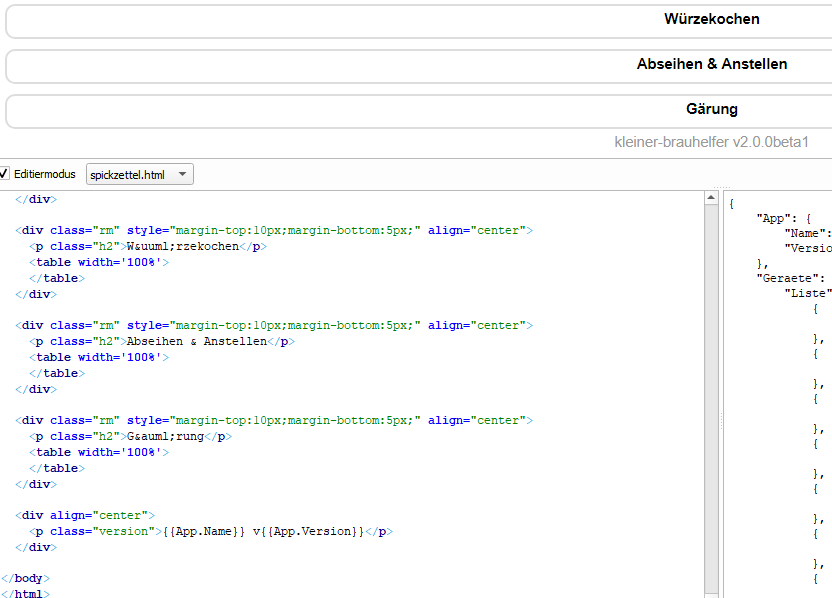Screen dimensions: 832x598
Task: Select the Gärung section in preview
Action: click(x=711, y=109)
